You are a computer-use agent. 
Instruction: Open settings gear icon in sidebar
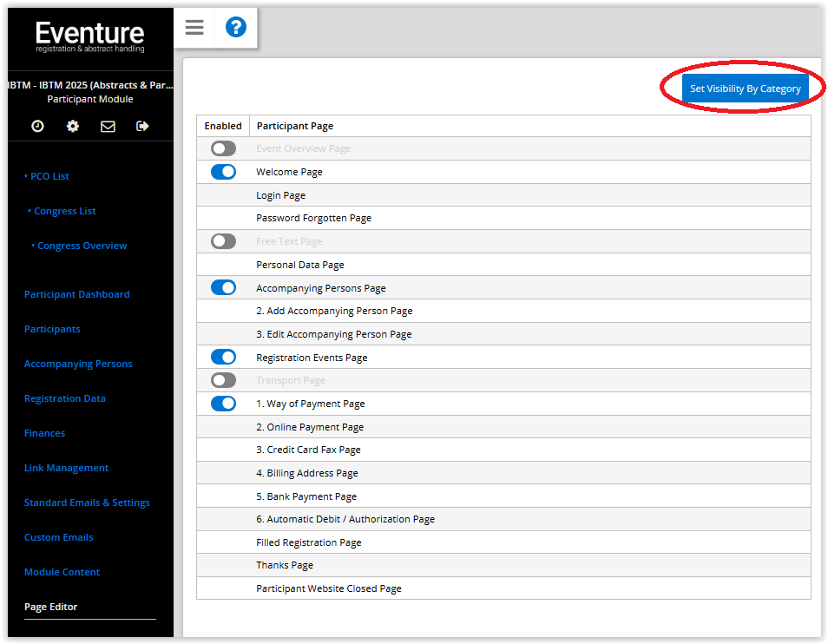tap(73, 126)
